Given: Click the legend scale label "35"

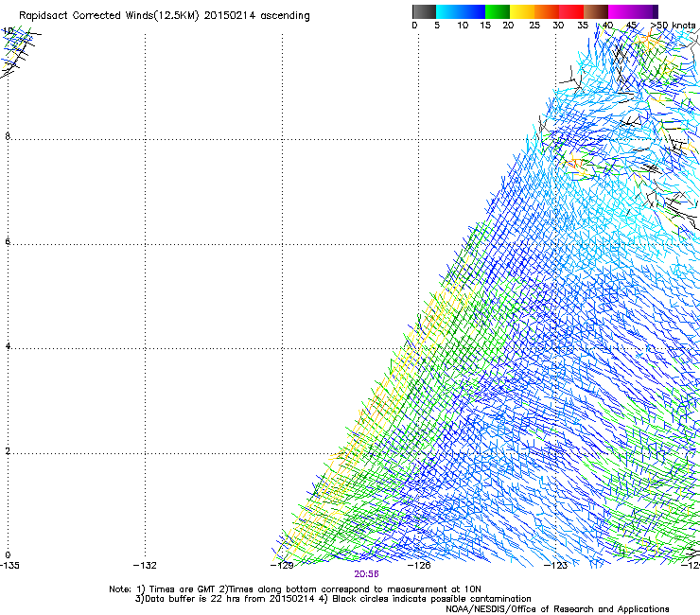Looking at the screenshot, I should click(583, 26).
